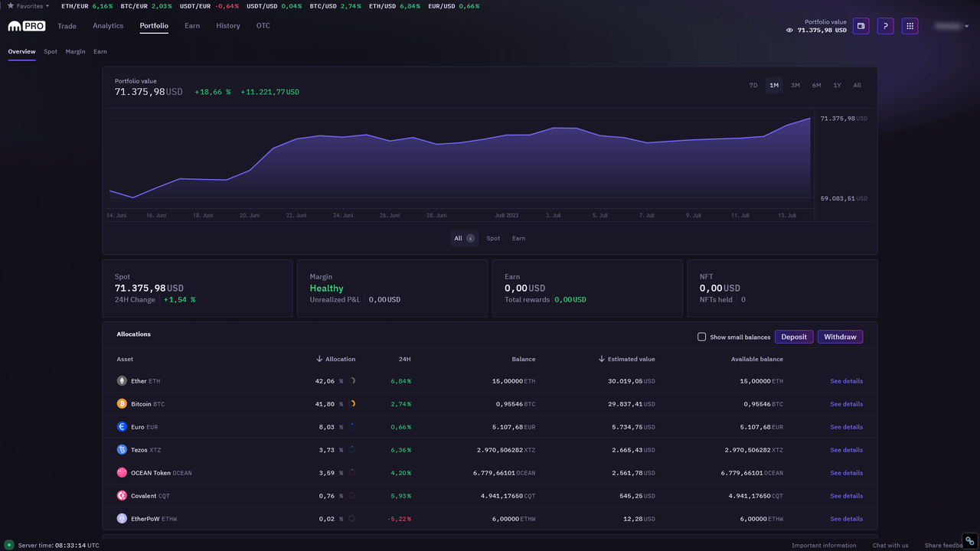See details for Bitcoin
This screenshot has height=551, width=980.
pos(846,403)
